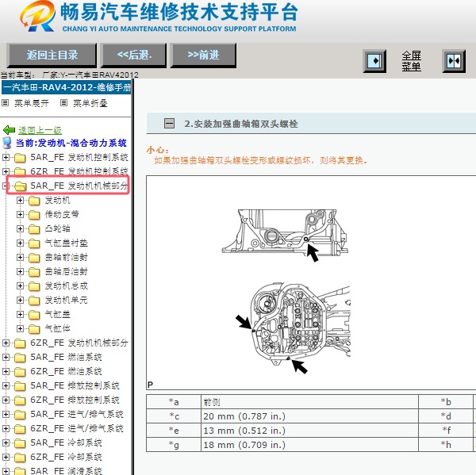The image size is (476, 475).
Task: Expand the 发动机总成 subfolder
Action: (20, 285)
